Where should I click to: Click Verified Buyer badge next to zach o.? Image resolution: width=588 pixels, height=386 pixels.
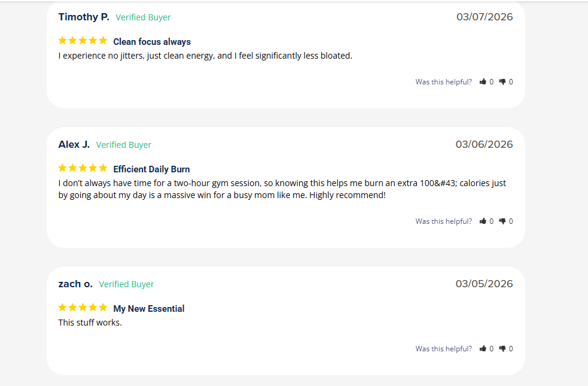click(x=126, y=285)
